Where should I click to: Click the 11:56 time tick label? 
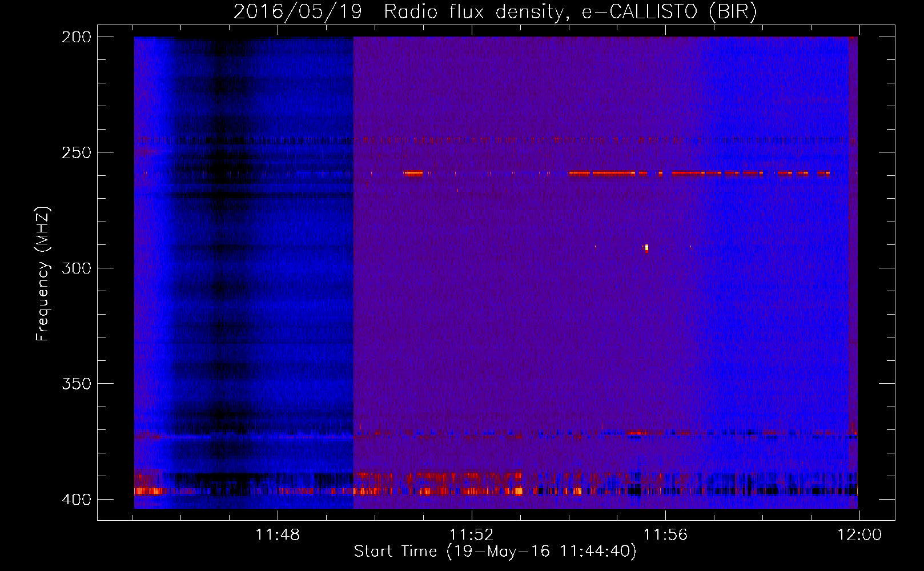click(x=665, y=535)
